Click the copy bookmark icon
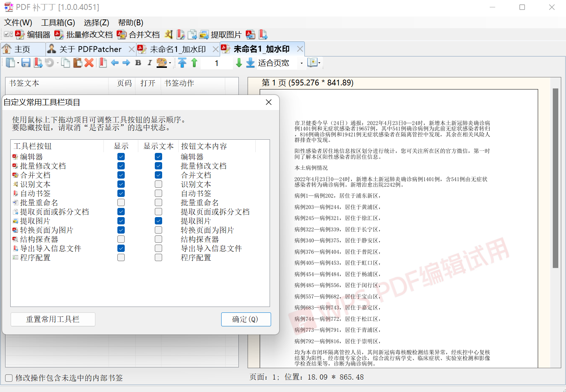Screen dimensions: 566x392 (x=66, y=63)
